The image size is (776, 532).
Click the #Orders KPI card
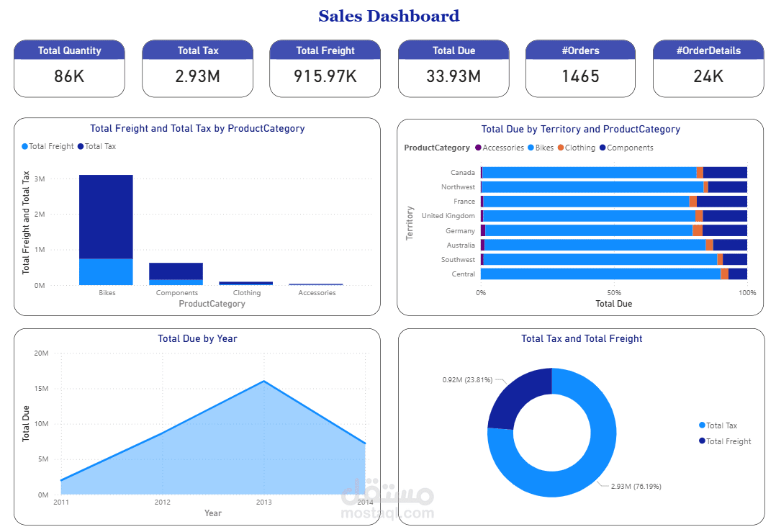[x=580, y=68]
